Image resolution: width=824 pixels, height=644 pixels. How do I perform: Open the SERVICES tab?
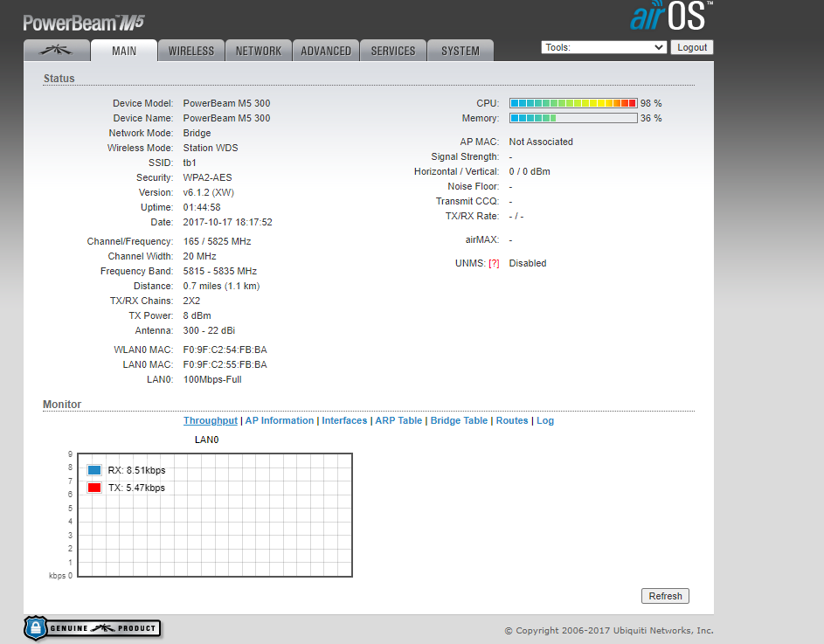click(393, 51)
